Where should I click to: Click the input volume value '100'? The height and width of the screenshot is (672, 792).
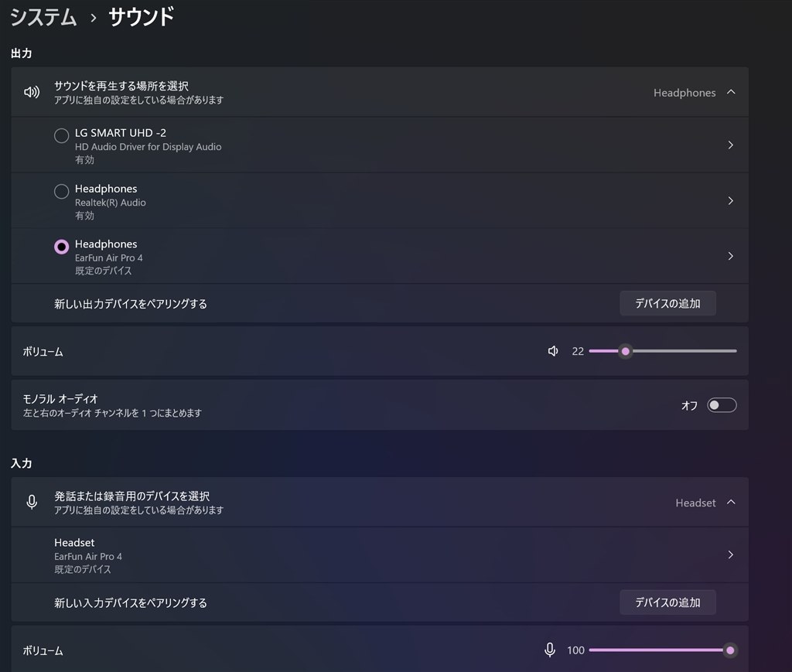coord(575,650)
